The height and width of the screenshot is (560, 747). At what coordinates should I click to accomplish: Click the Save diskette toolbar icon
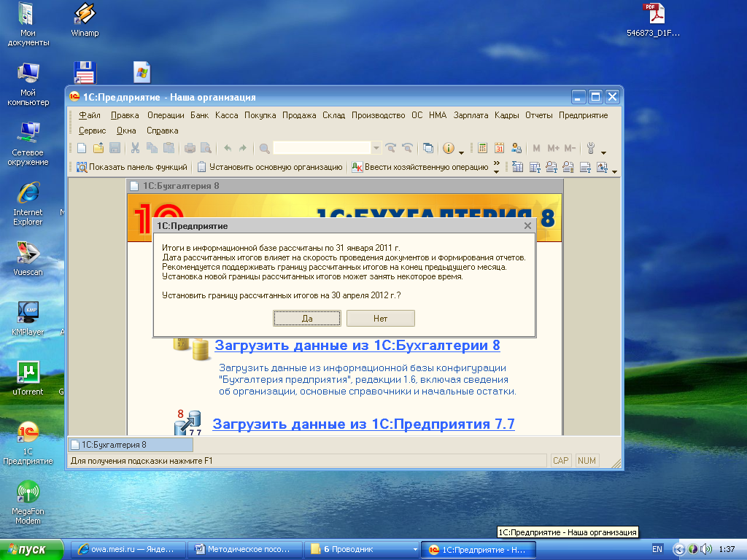(115, 148)
